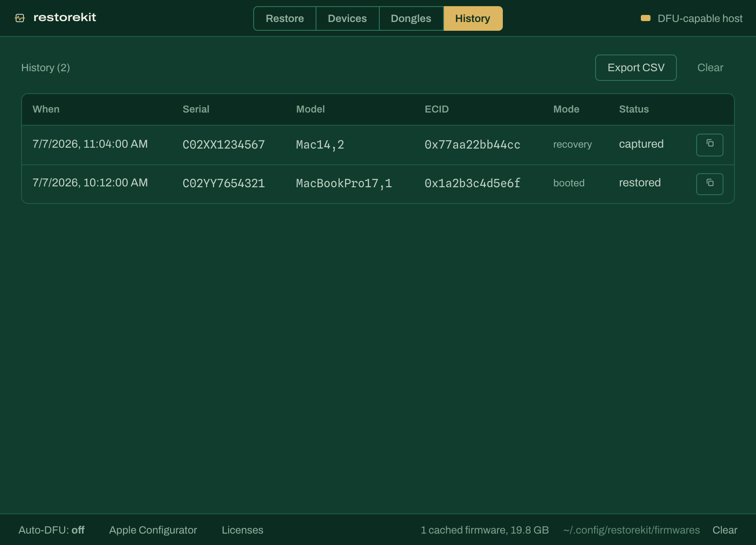Click the Mac14,2 model cell
The width and height of the screenshot is (756, 545).
pyautogui.click(x=320, y=145)
